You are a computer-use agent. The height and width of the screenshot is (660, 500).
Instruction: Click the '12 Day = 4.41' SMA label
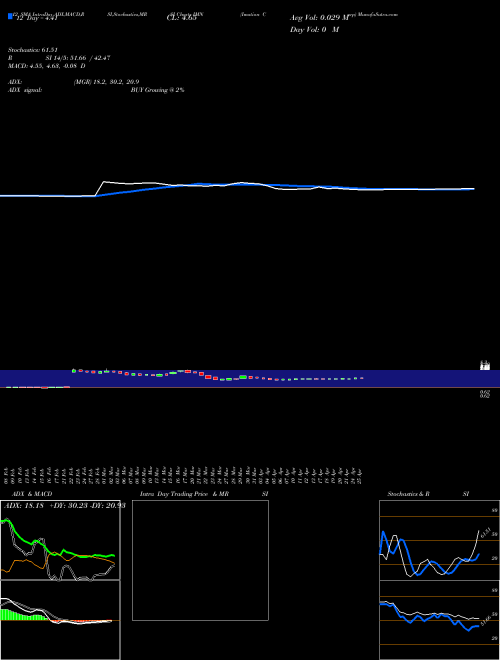pos(36,18)
